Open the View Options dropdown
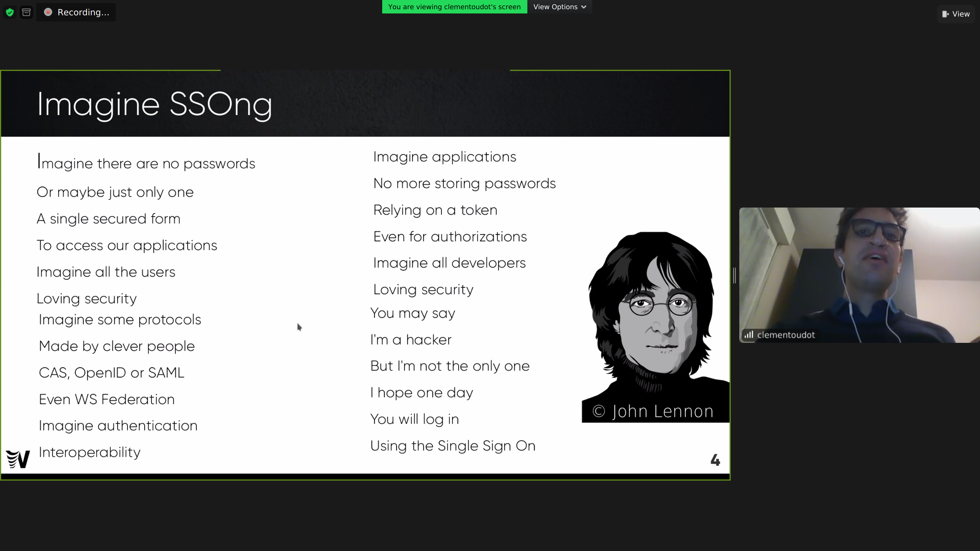Viewport: 980px width, 551px height. [560, 6]
